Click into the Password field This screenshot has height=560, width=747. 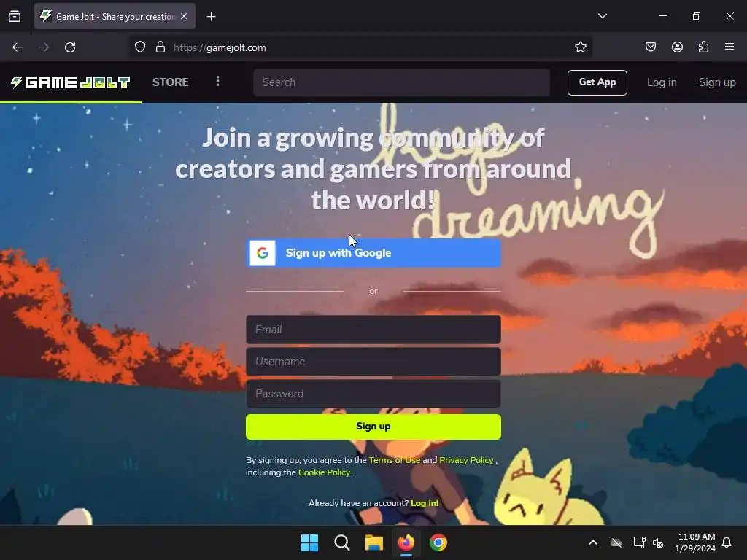click(373, 394)
